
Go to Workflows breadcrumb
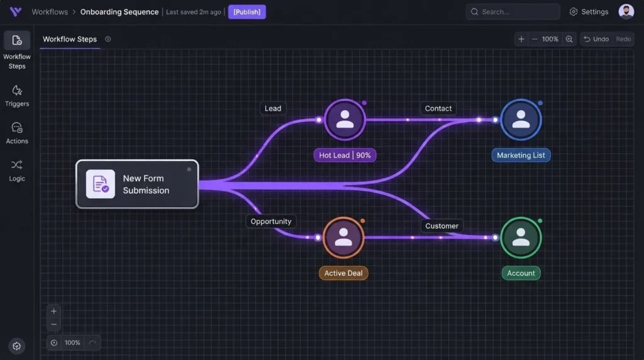tap(50, 12)
